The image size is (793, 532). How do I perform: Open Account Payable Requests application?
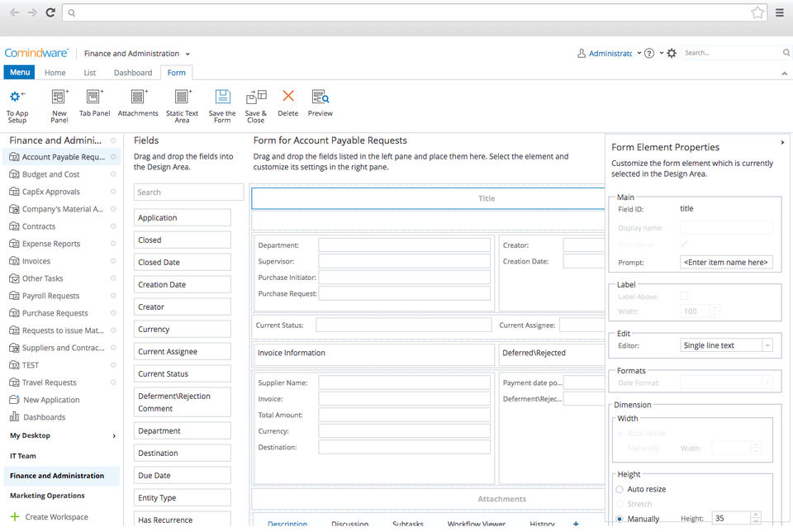(64, 157)
